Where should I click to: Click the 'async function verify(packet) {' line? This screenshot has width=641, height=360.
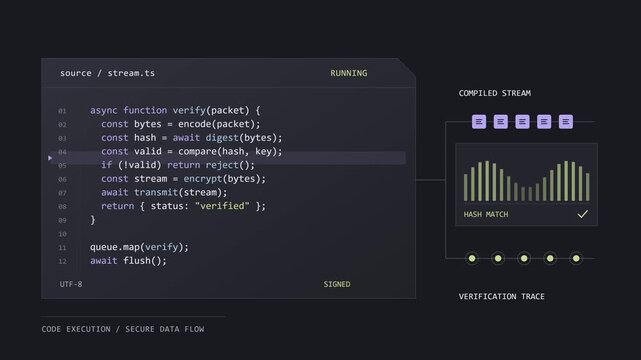[175, 110]
